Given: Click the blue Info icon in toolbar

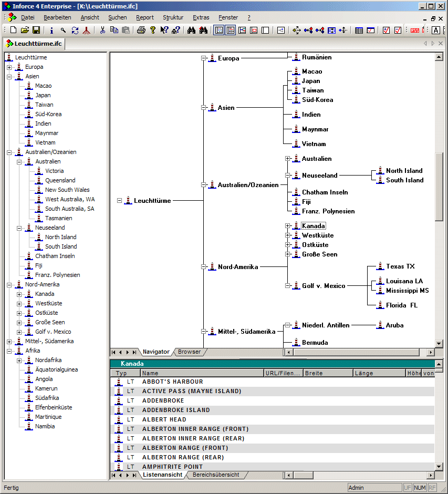Looking at the screenshot, I should (x=51, y=30).
